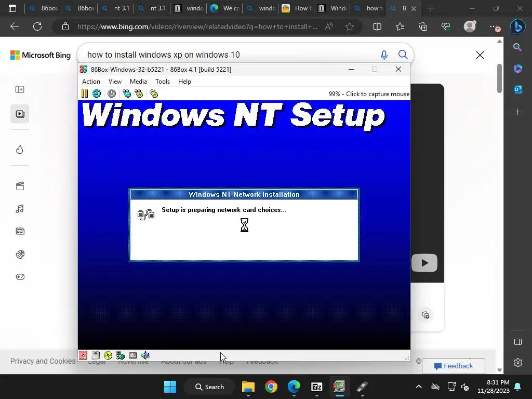Click Read aloud icon in address bar
The height and width of the screenshot is (399, 532).
[x=329, y=26]
